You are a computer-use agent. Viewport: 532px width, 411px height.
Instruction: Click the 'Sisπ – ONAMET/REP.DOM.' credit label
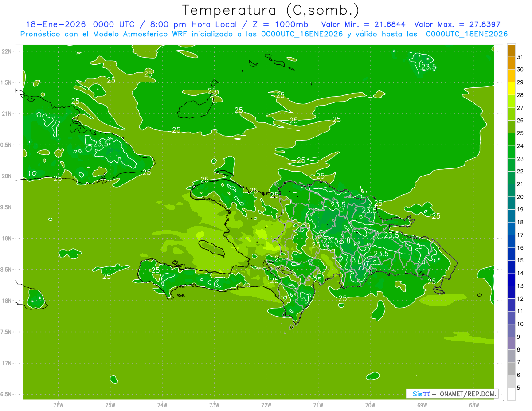coord(451,394)
